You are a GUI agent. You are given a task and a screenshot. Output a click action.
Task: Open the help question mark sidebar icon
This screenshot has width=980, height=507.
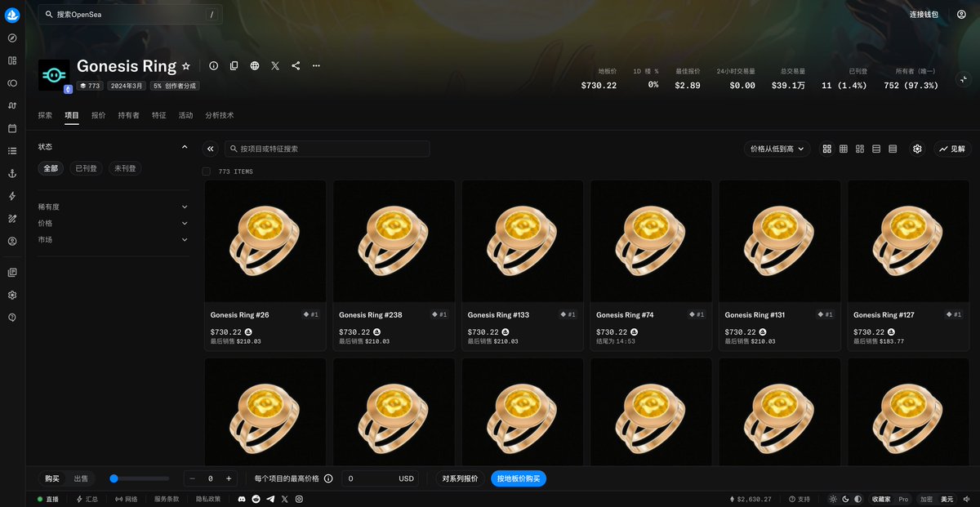(12, 318)
